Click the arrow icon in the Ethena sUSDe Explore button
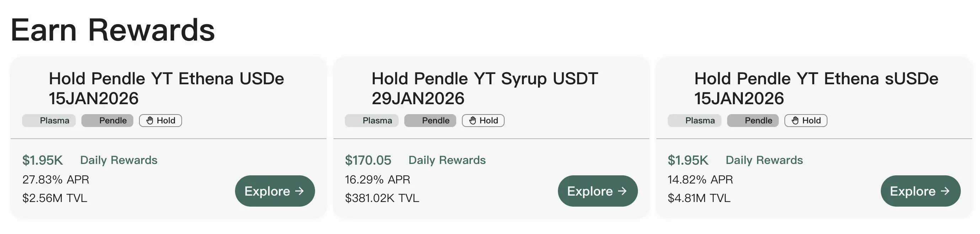 pos(945,191)
